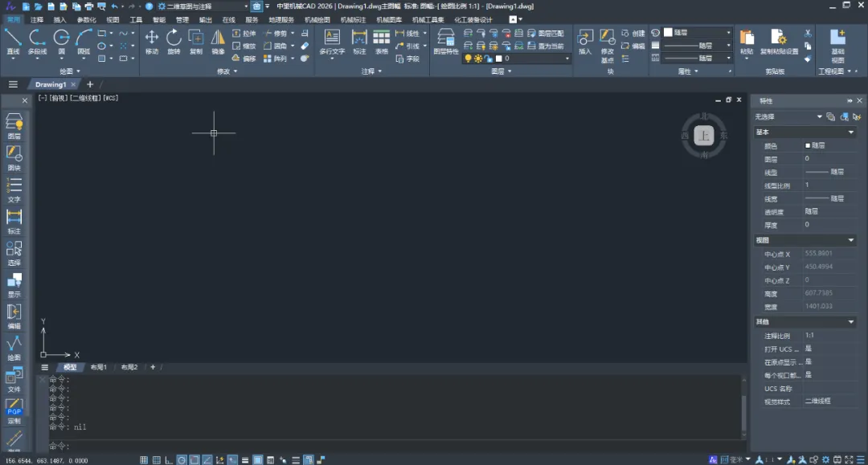Open the 无选择 dropdown in the properties panel
The height and width of the screenshot is (465, 868).
point(789,116)
